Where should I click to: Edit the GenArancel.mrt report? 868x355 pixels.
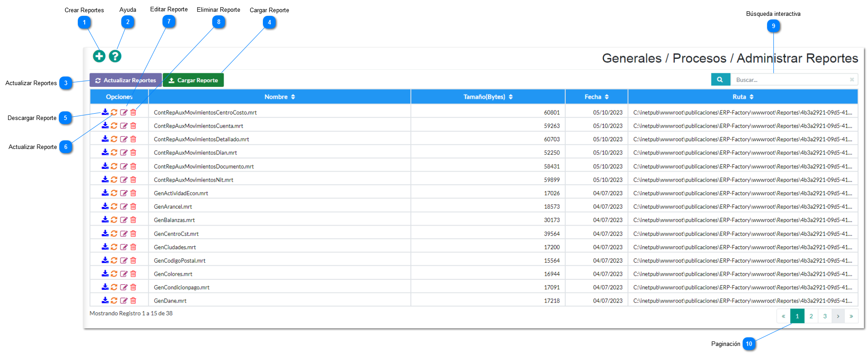tap(124, 206)
